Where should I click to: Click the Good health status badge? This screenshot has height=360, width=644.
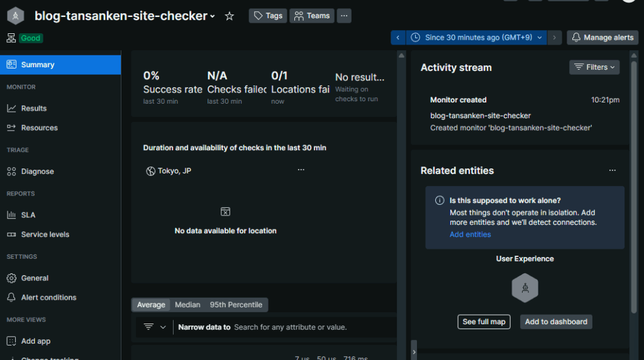[31, 38]
